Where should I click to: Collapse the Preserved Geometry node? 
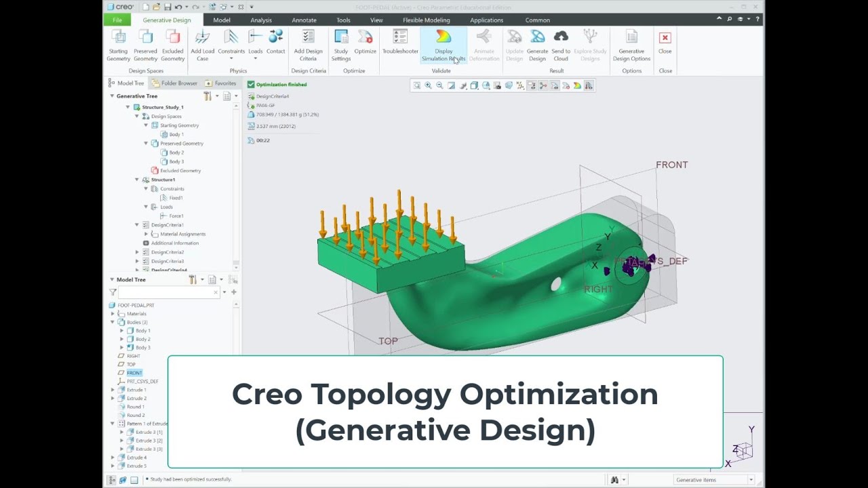(146, 143)
